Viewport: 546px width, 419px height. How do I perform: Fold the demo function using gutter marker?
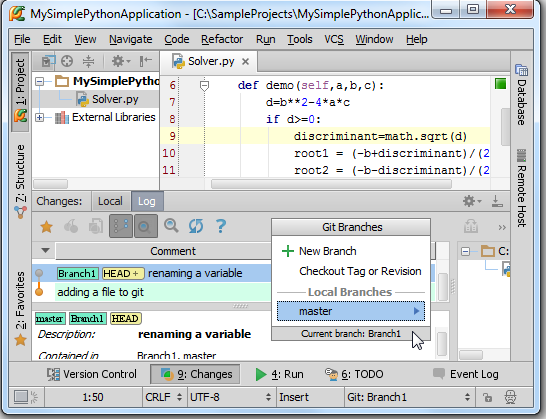coord(204,85)
